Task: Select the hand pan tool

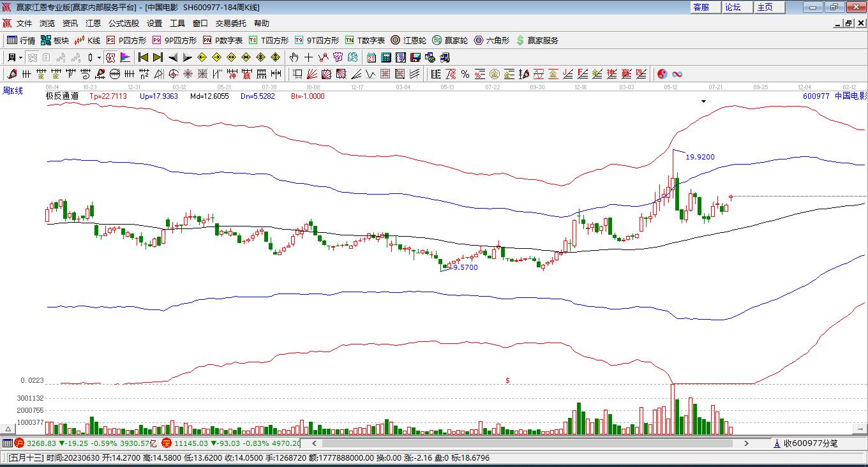Action: click(294, 57)
